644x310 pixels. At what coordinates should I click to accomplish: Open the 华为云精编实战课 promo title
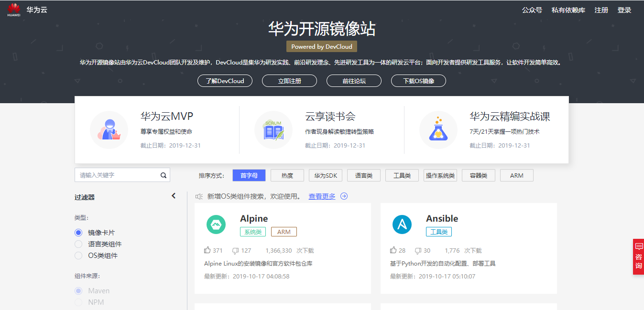(x=510, y=117)
